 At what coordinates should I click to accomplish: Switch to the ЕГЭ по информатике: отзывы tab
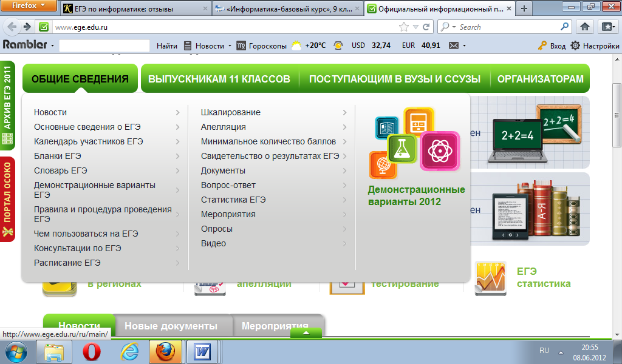coord(137,8)
